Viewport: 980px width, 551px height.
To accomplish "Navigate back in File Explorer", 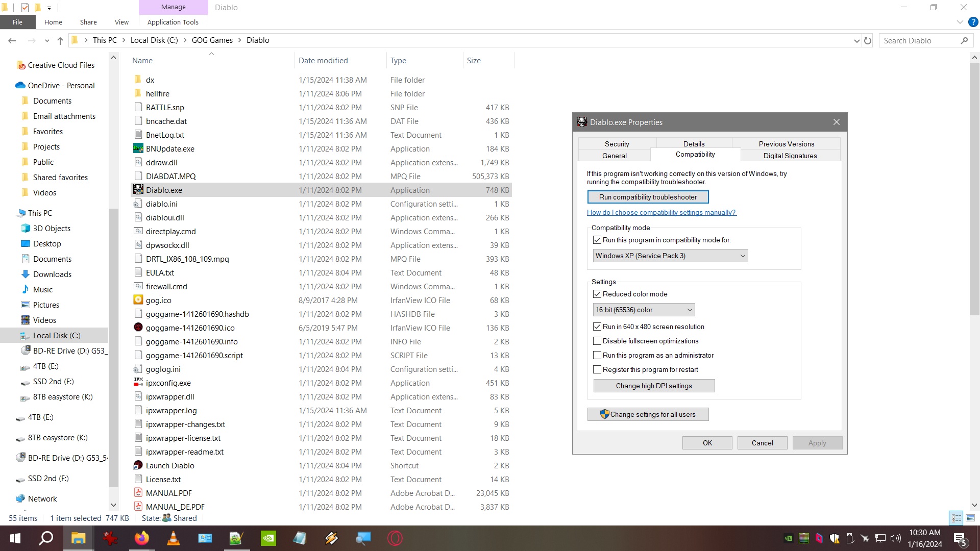I will tap(12, 40).
